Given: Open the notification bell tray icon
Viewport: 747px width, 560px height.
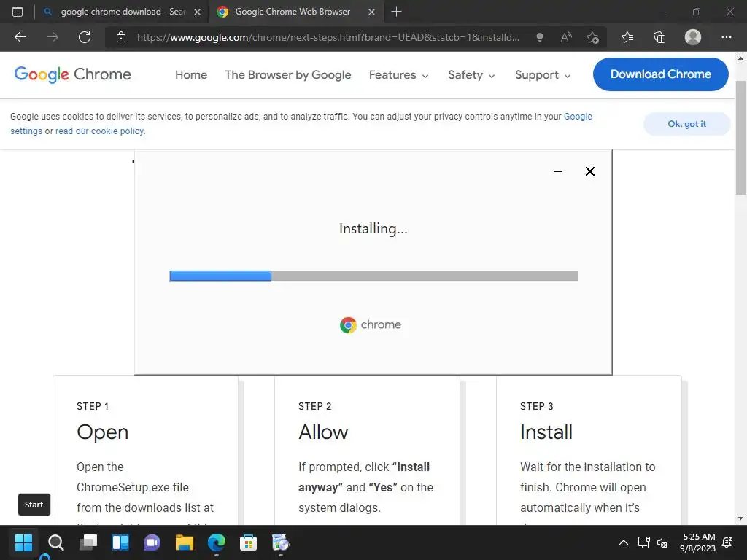Looking at the screenshot, I should point(727,542).
